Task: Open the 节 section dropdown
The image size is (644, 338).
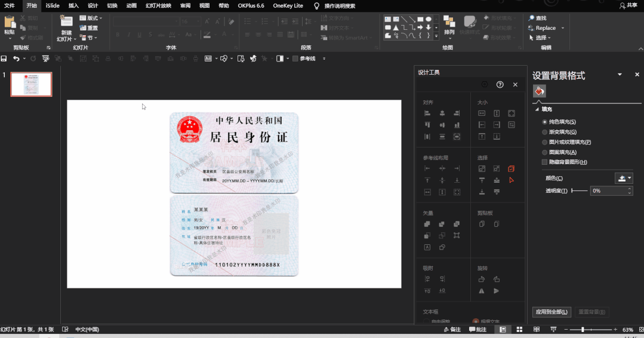Action: (89, 38)
